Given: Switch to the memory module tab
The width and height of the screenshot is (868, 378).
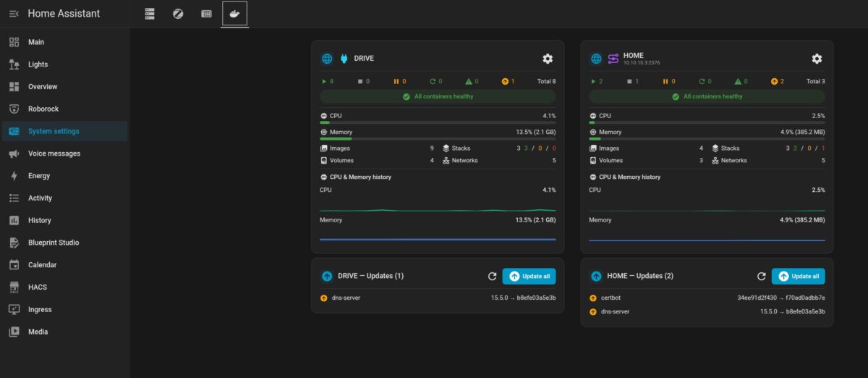Looking at the screenshot, I should coord(206,14).
